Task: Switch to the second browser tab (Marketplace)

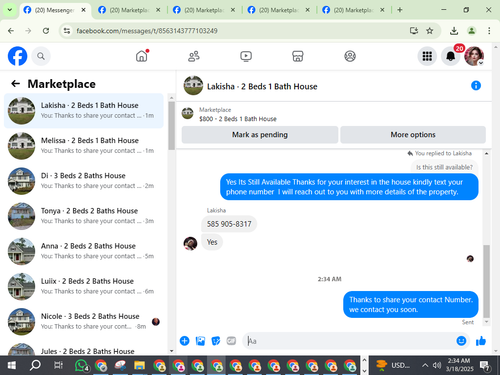Action: 129,10
